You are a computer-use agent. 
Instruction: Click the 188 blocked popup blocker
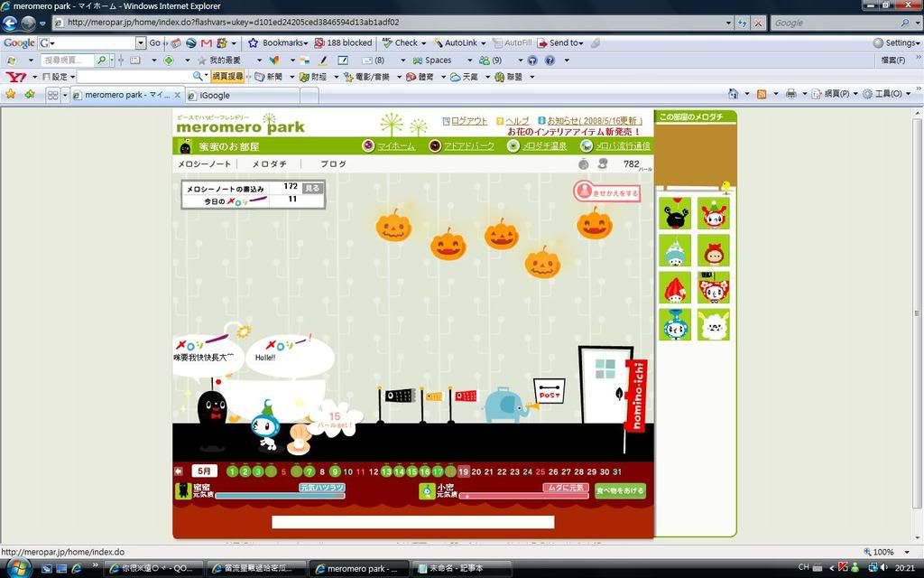click(343, 43)
